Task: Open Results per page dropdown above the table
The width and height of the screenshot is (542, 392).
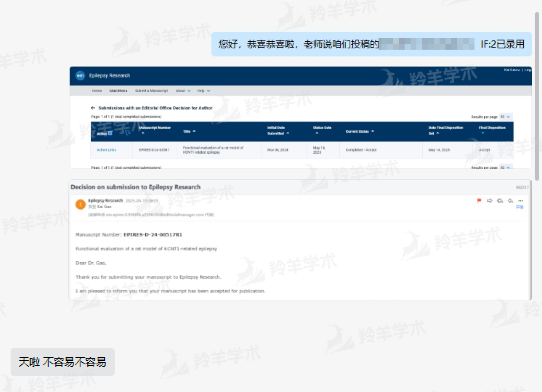Action: [506, 117]
